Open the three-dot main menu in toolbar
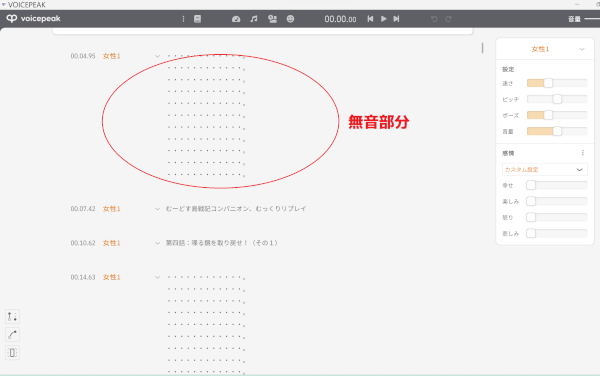The image size is (600, 376). (x=183, y=19)
